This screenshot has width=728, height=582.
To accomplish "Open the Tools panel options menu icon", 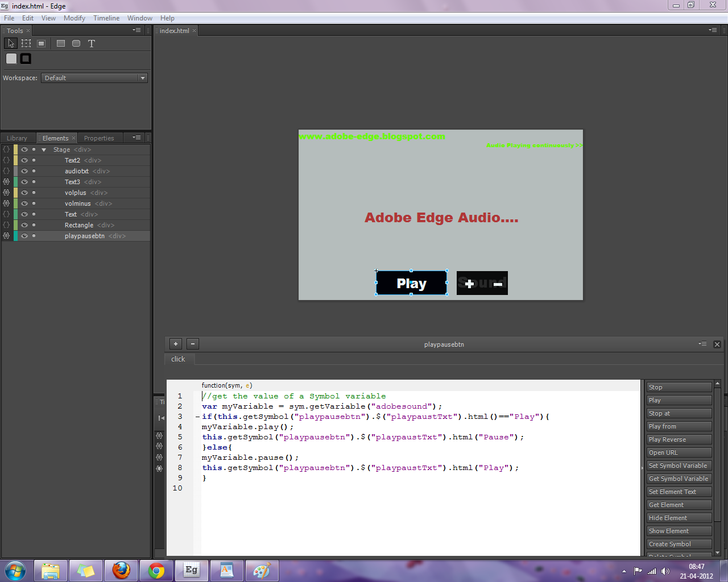I will (x=135, y=30).
